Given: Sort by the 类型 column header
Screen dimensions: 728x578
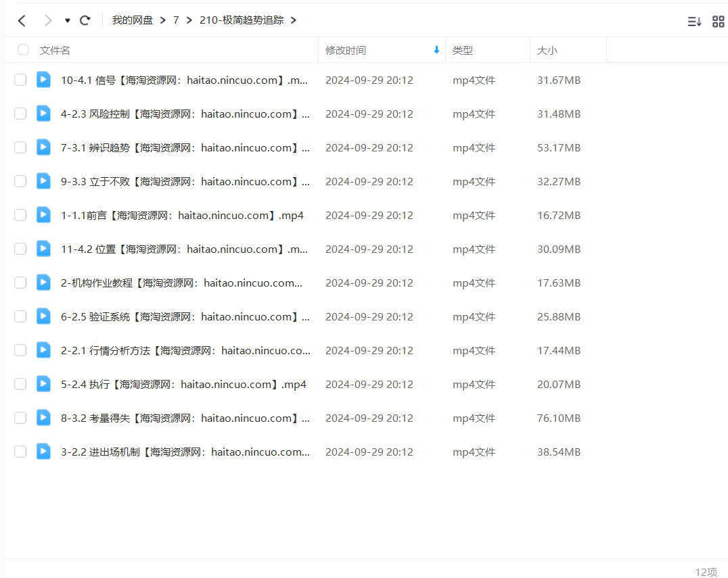Looking at the screenshot, I should coord(462,50).
